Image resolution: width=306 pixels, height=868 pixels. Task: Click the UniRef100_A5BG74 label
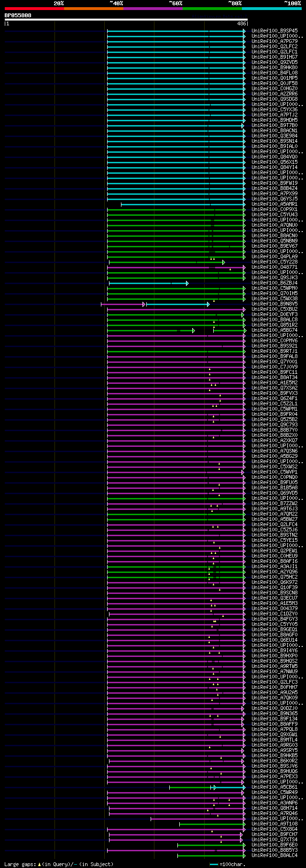(x=274, y=330)
